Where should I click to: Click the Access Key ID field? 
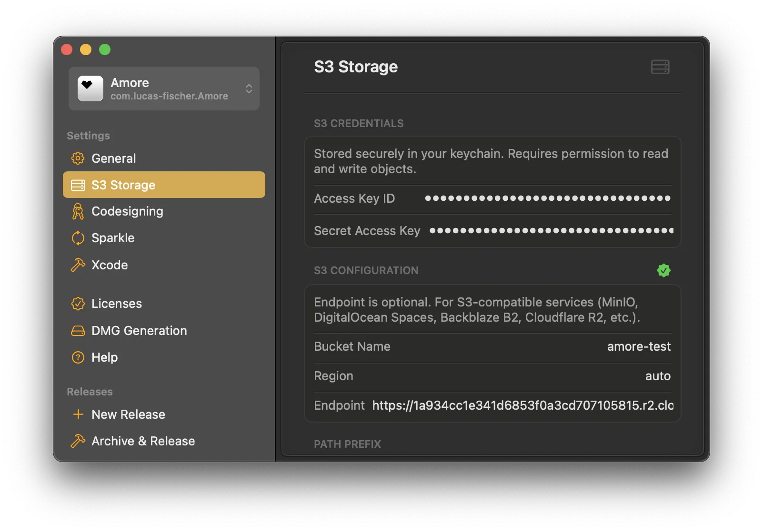pyautogui.click(x=547, y=198)
